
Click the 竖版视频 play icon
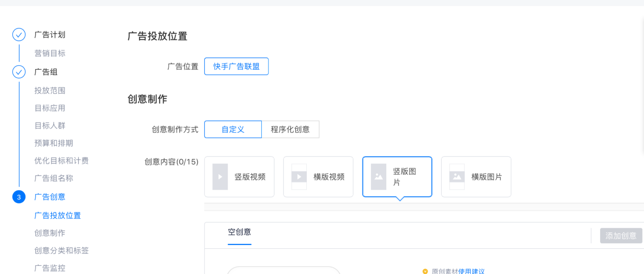pos(220,177)
